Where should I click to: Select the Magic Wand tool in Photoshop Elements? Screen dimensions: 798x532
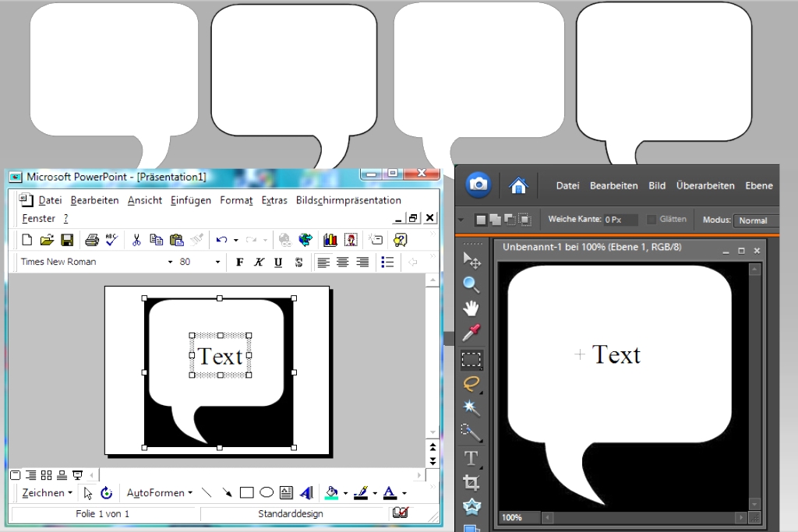[471, 407]
